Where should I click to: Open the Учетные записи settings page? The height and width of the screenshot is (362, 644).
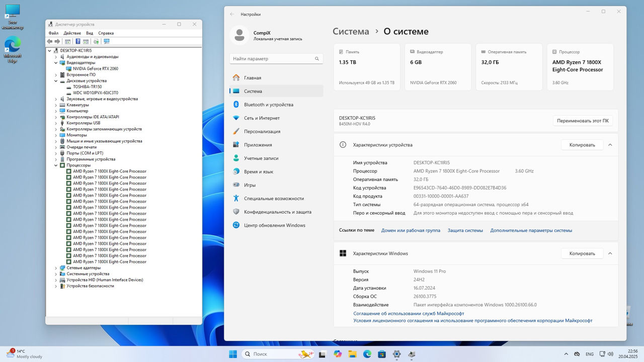point(276,158)
